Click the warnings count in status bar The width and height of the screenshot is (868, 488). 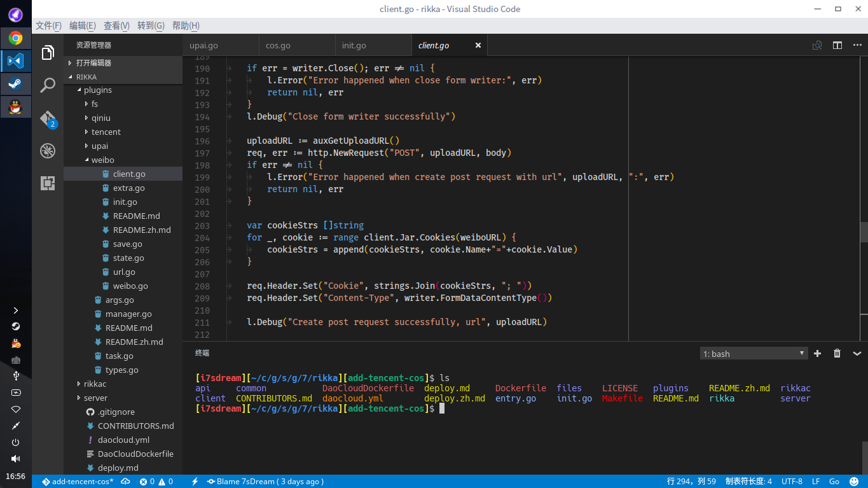[x=165, y=482]
